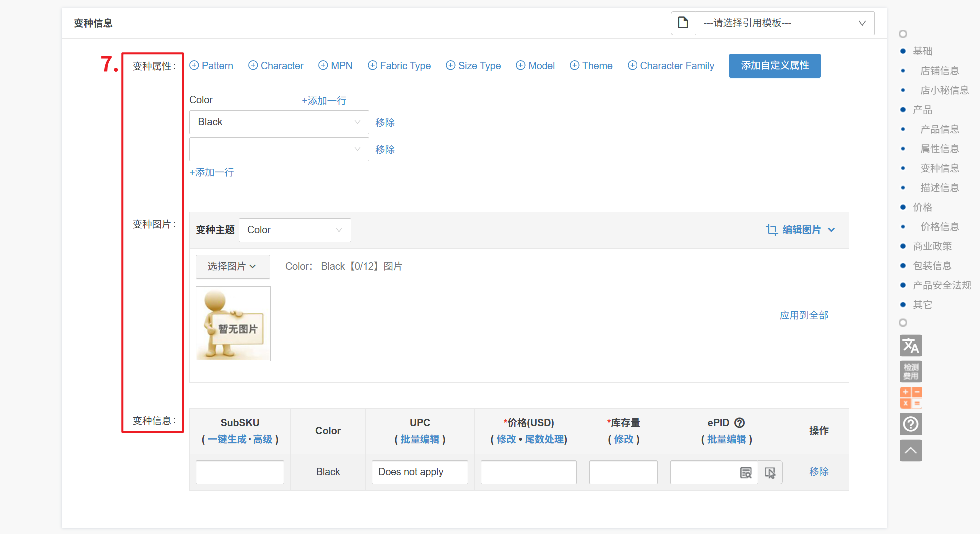
Task: Click the 暂无图片 placeholder thumbnail
Action: coord(233,324)
